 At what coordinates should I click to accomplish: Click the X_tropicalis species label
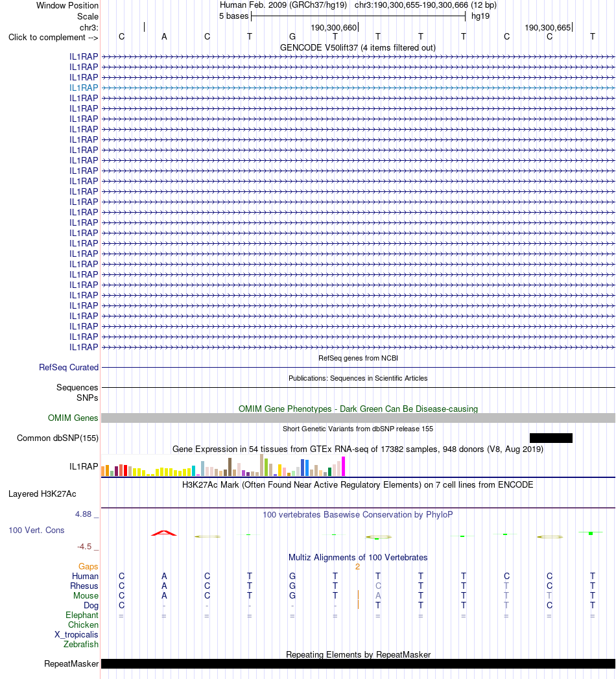pyautogui.click(x=76, y=634)
